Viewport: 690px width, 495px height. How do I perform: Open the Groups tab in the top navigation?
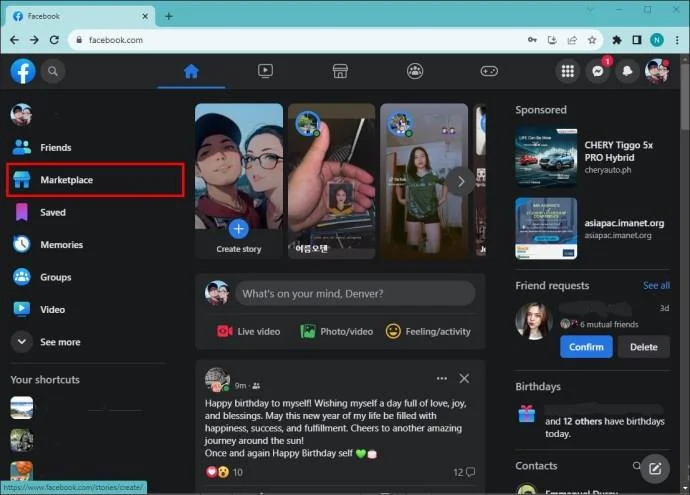415,71
